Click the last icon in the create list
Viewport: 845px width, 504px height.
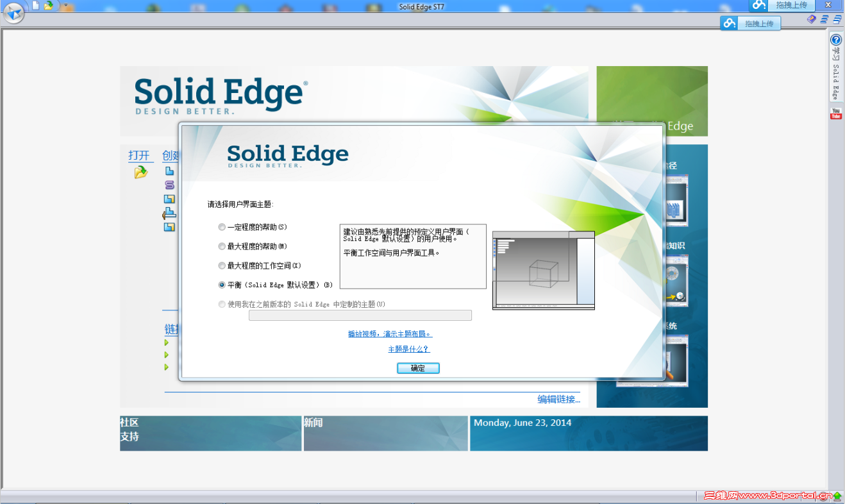click(x=169, y=227)
